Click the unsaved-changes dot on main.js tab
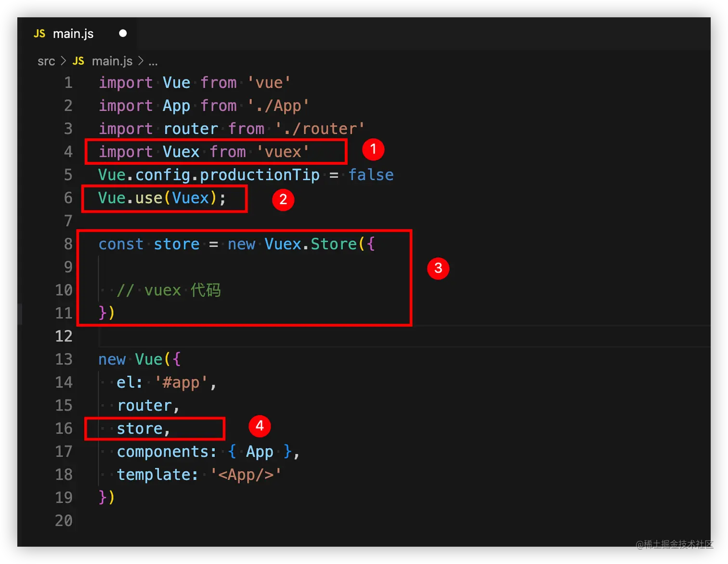Screen dimensions: 728x564 click(123, 33)
